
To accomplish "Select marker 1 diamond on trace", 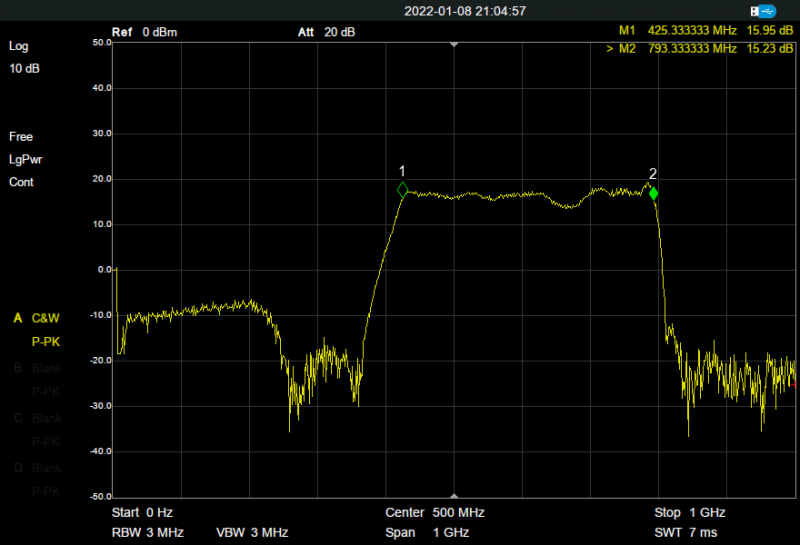I will (x=403, y=190).
